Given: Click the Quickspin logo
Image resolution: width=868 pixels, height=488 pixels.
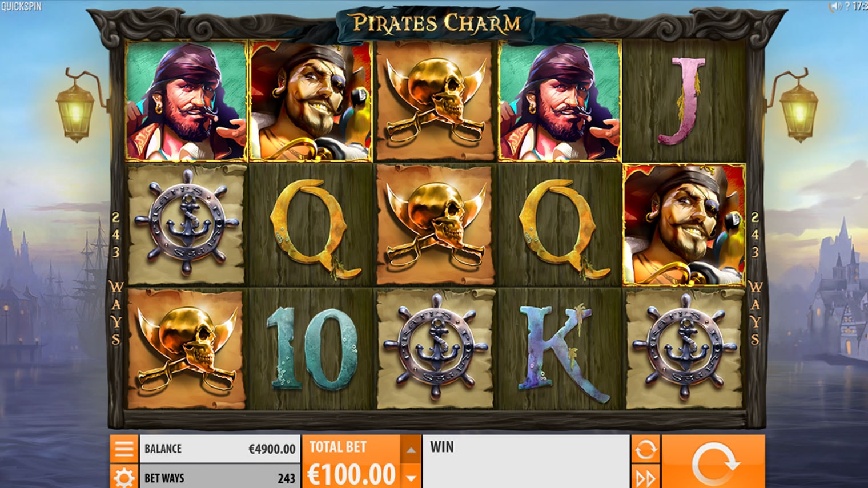Looking at the screenshot, I should (x=21, y=6).
